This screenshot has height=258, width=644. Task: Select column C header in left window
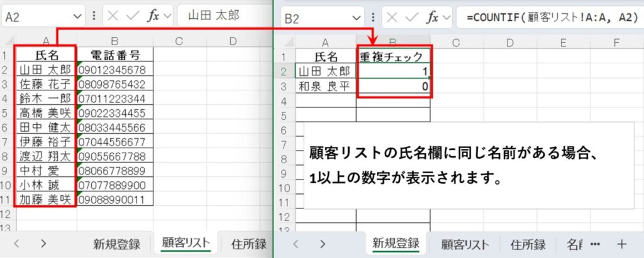[x=179, y=41]
